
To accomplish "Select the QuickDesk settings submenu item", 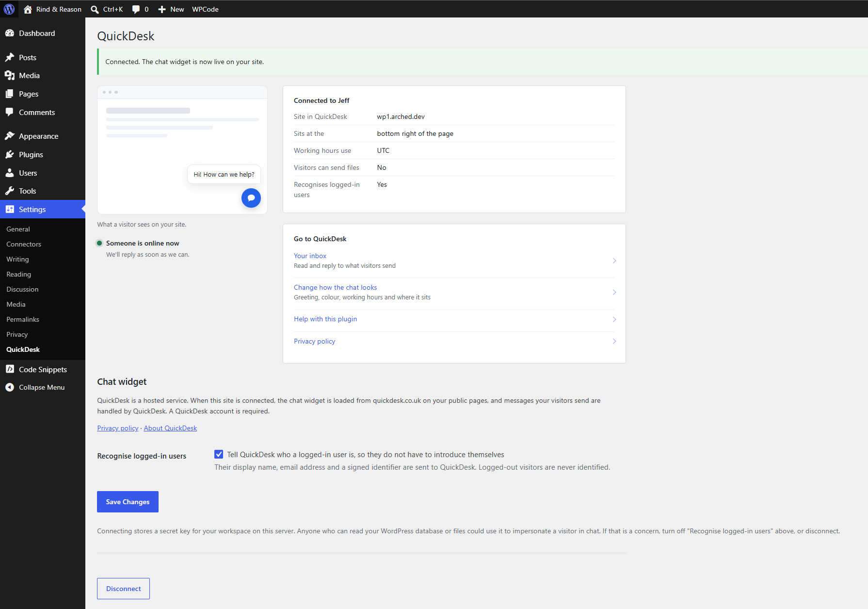I will tap(23, 349).
